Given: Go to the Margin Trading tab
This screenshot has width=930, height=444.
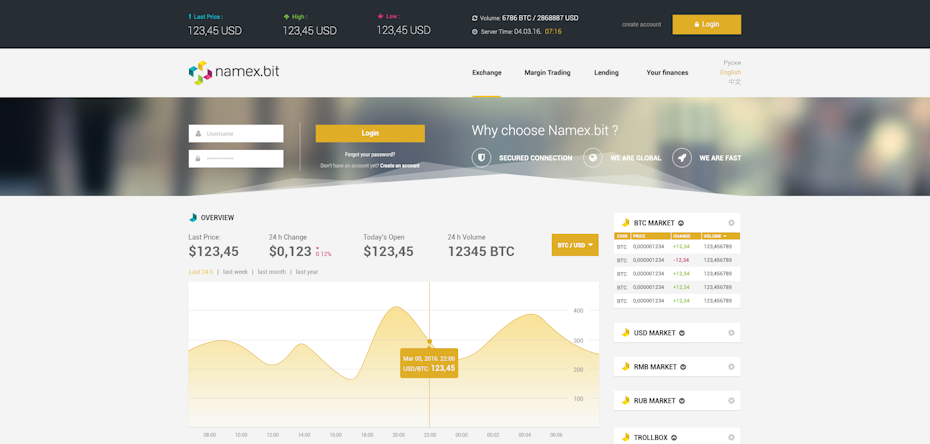Looking at the screenshot, I should point(547,73).
